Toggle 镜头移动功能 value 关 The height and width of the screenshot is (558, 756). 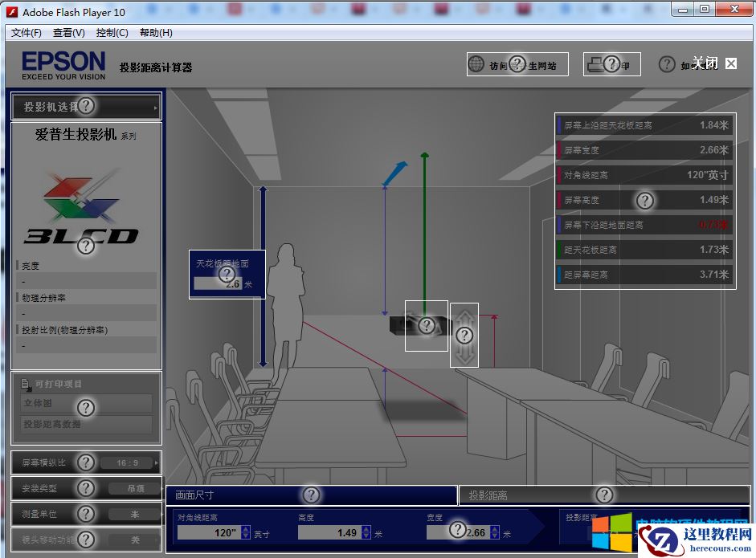136,540
